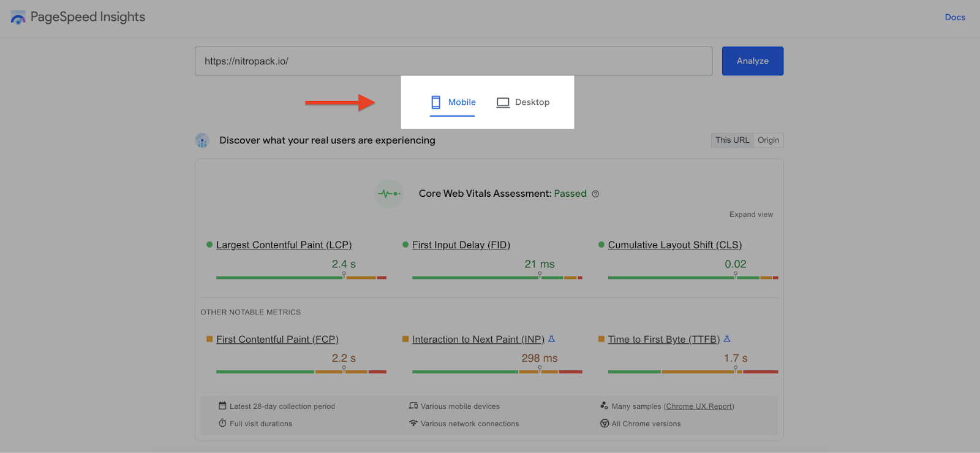Click Various mobile devices text
This screenshot has height=453, width=980.
pyautogui.click(x=460, y=406)
